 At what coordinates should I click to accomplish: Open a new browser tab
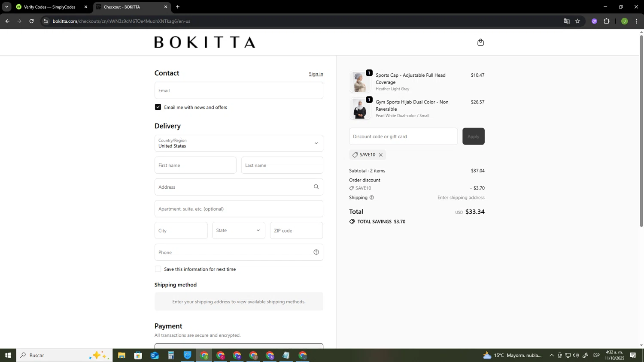[178, 7]
